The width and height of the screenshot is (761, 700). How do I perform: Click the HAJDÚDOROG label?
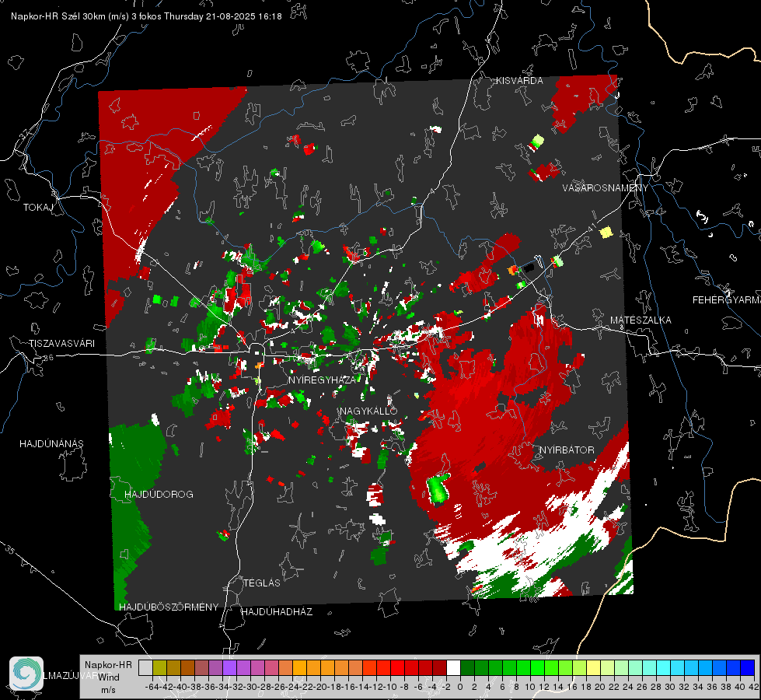point(159,495)
